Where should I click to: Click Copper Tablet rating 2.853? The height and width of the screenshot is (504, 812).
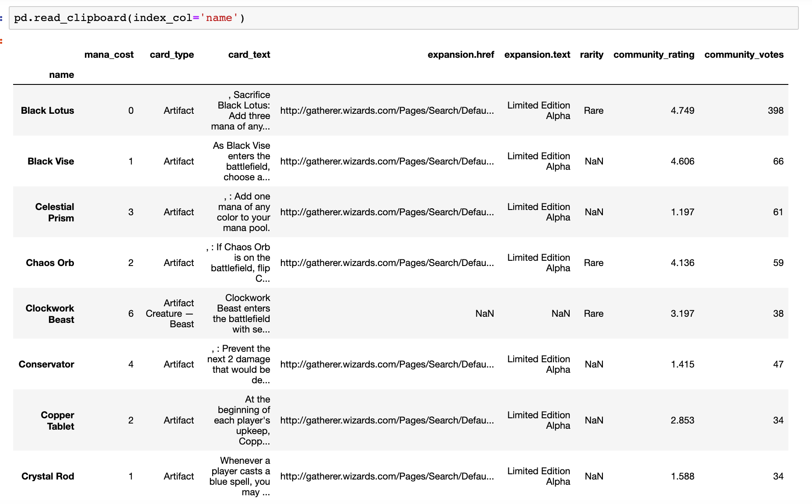(x=682, y=420)
